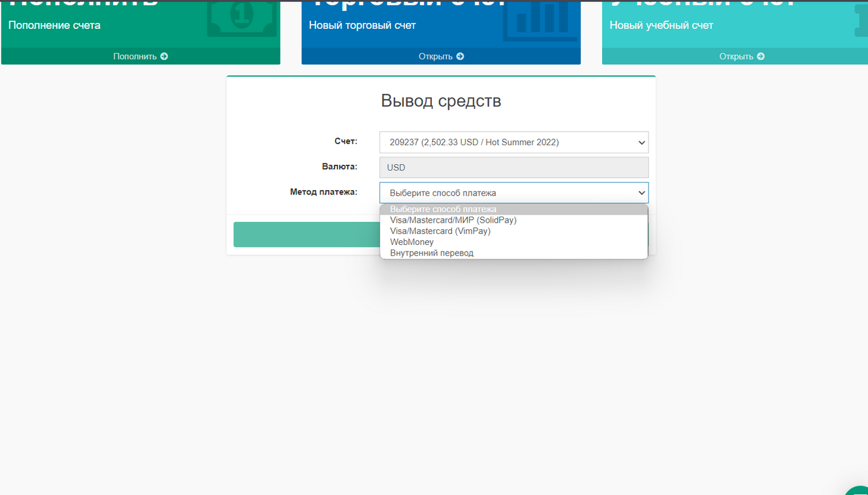Select WebMoney payment method
Image resolution: width=868 pixels, height=495 pixels.
[x=514, y=242]
